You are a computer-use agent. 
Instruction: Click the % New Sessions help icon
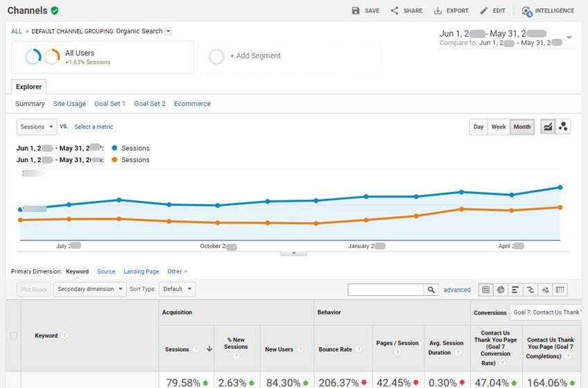point(236,356)
